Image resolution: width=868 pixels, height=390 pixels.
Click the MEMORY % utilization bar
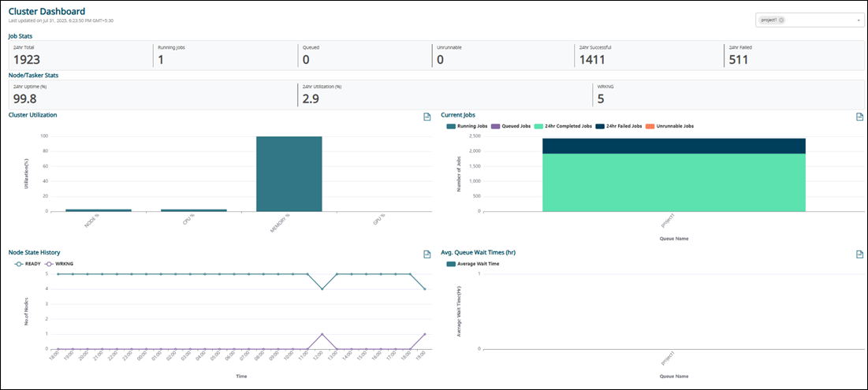tap(289, 173)
